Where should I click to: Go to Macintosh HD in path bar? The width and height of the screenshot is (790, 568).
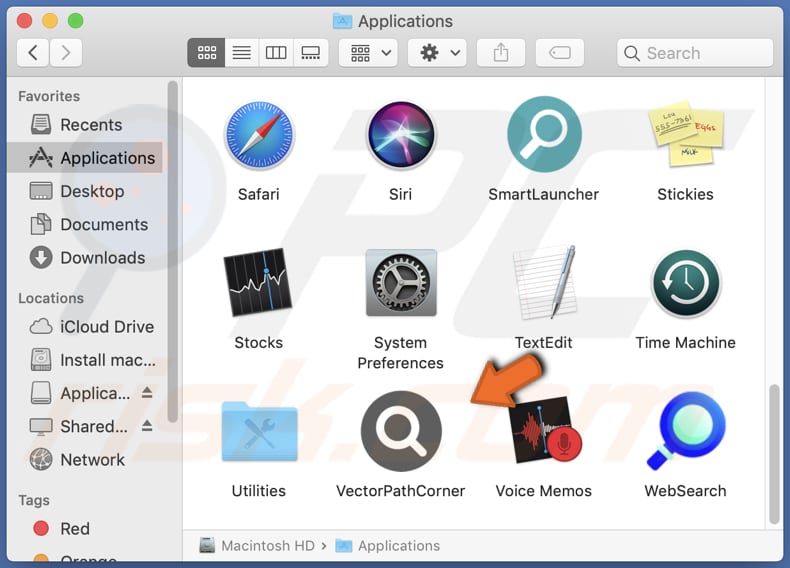click(x=267, y=546)
